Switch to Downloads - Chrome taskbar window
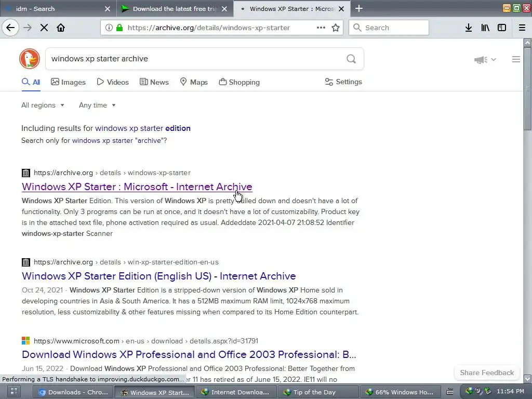This screenshot has width=532, height=399. pyautogui.click(x=73, y=392)
